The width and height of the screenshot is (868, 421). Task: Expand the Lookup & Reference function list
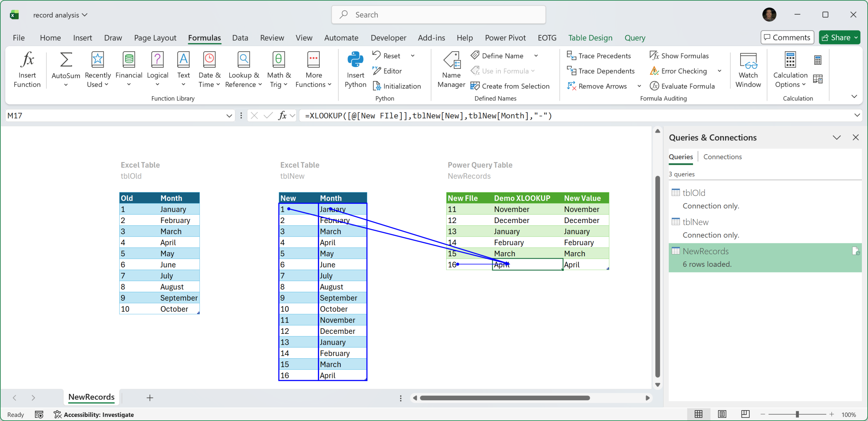244,69
